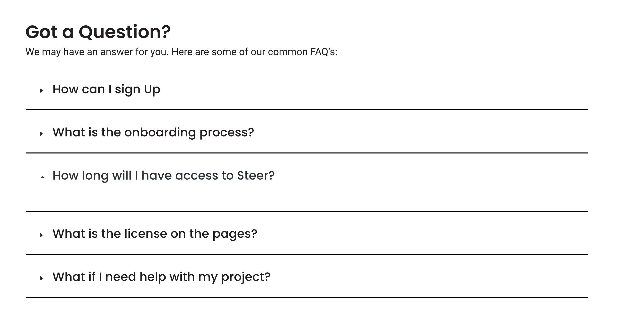Open the 'How can I sign Up' FAQ
This screenshot has width=644, height=322.
click(106, 89)
